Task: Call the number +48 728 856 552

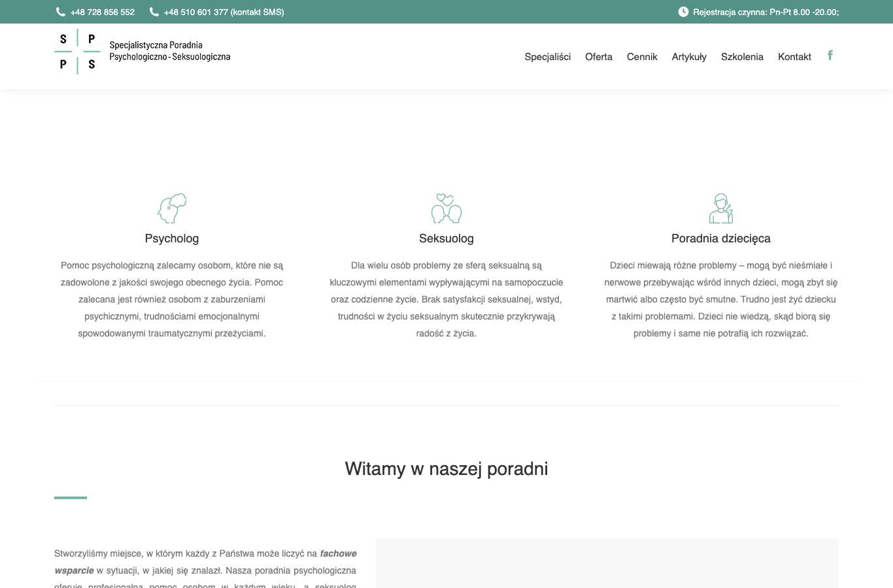Action: point(103,12)
